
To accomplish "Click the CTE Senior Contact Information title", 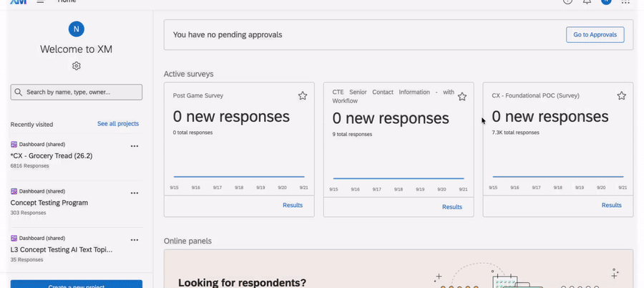I will coord(393,96).
